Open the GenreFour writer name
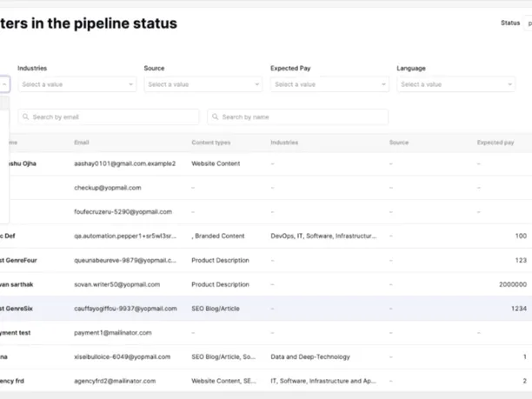This screenshot has width=532, height=399. tap(18, 260)
